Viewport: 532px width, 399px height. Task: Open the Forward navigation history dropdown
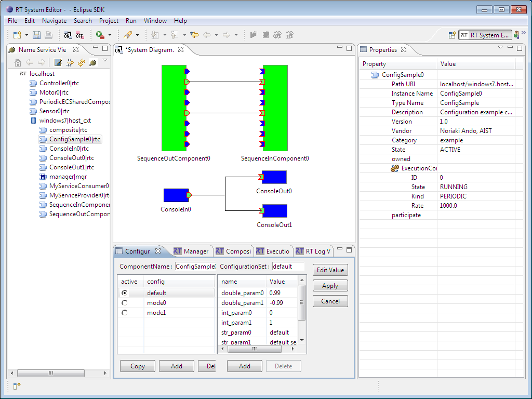click(x=236, y=35)
